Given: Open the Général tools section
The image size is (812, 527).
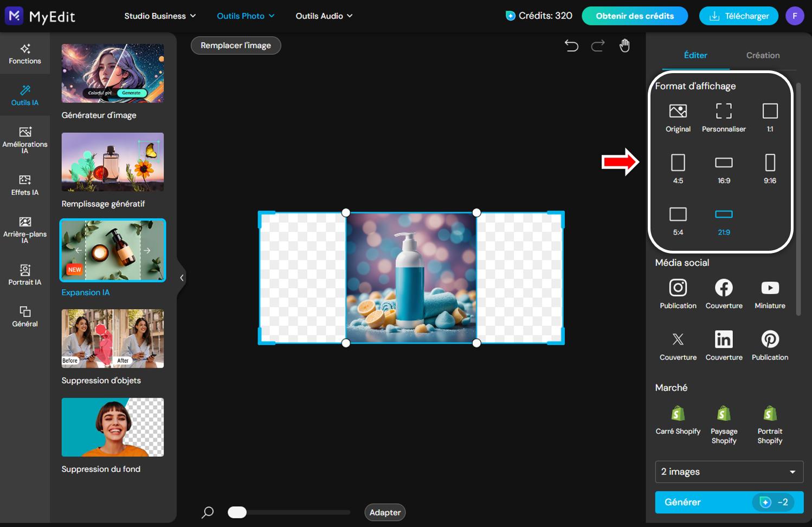Looking at the screenshot, I should [25, 317].
